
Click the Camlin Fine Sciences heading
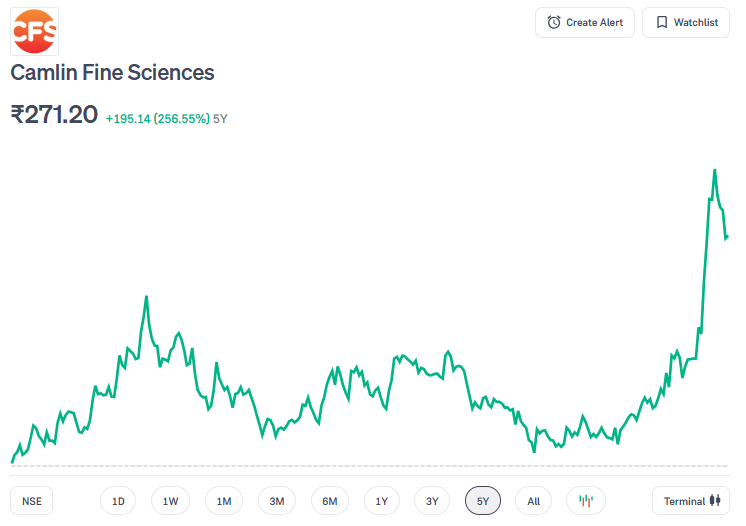tap(112, 73)
